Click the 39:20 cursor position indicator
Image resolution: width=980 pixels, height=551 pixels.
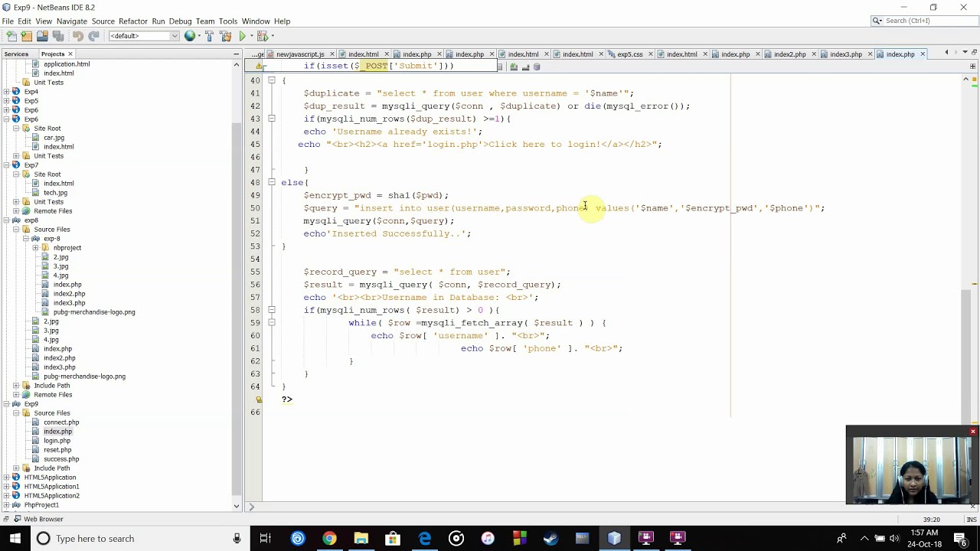(931, 520)
